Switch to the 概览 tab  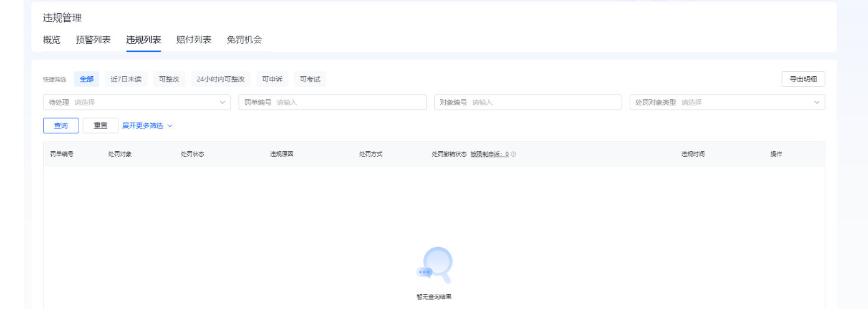click(52, 40)
